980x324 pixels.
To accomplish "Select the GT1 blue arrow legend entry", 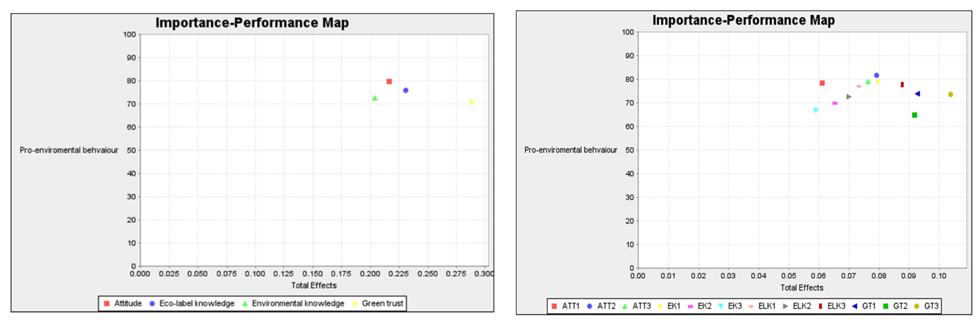I will pos(869,306).
